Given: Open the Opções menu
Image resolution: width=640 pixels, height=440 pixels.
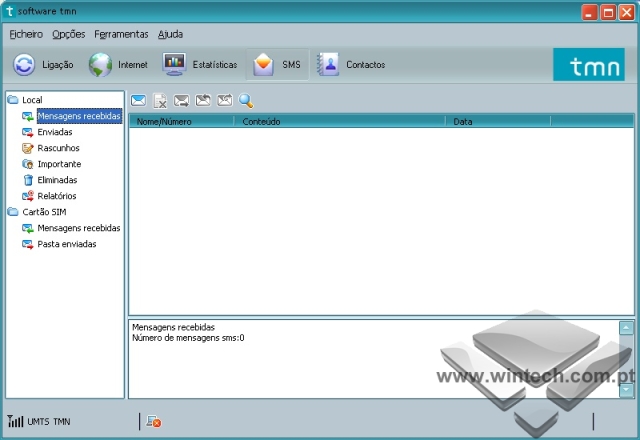Looking at the screenshot, I should tap(69, 34).
